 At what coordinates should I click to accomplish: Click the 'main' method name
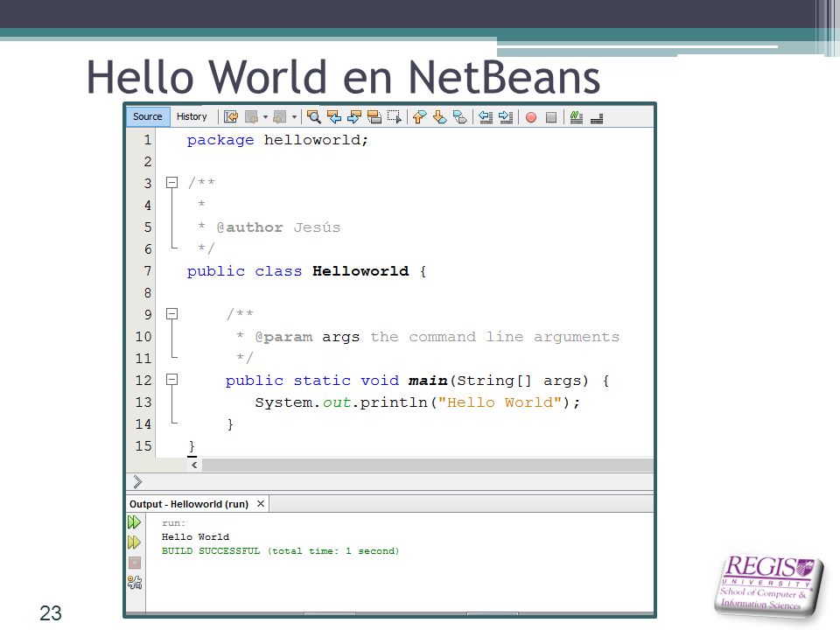428,381
